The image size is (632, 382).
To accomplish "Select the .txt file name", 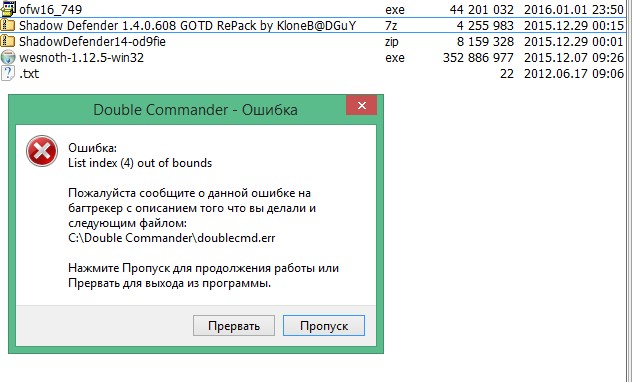I will point(29,74).
